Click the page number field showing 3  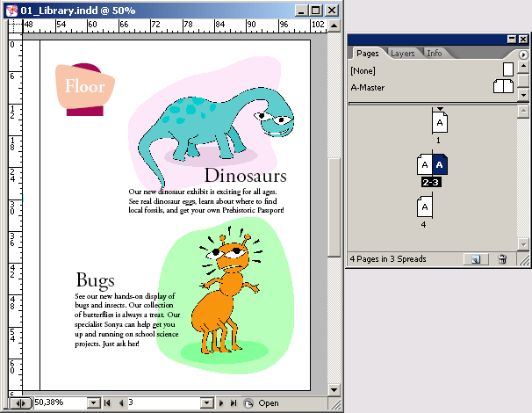[x=163, y=402]
